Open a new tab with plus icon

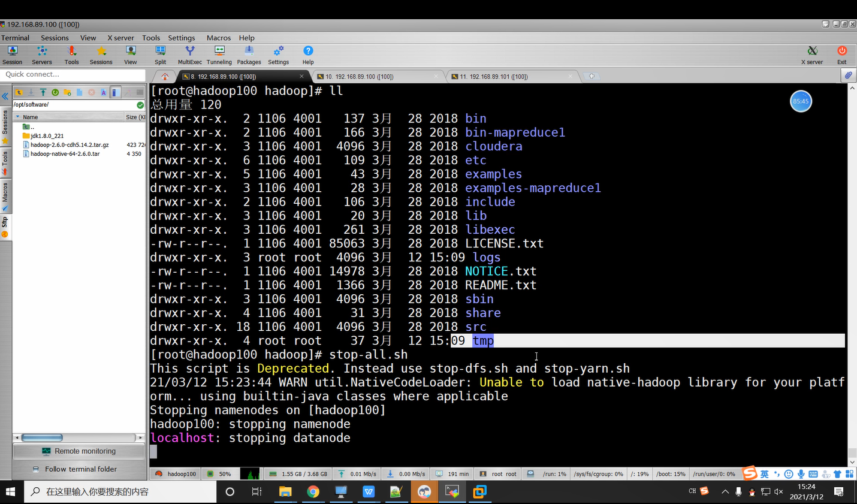(x=592, y=76)
